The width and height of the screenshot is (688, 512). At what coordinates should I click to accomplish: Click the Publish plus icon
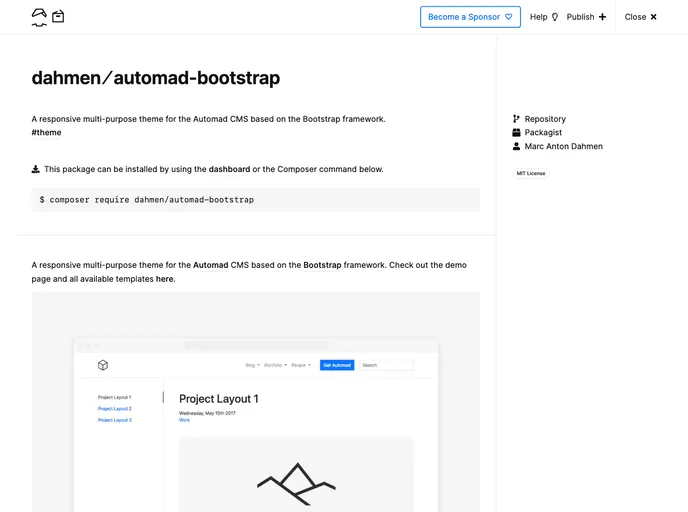tap(602, 17)
